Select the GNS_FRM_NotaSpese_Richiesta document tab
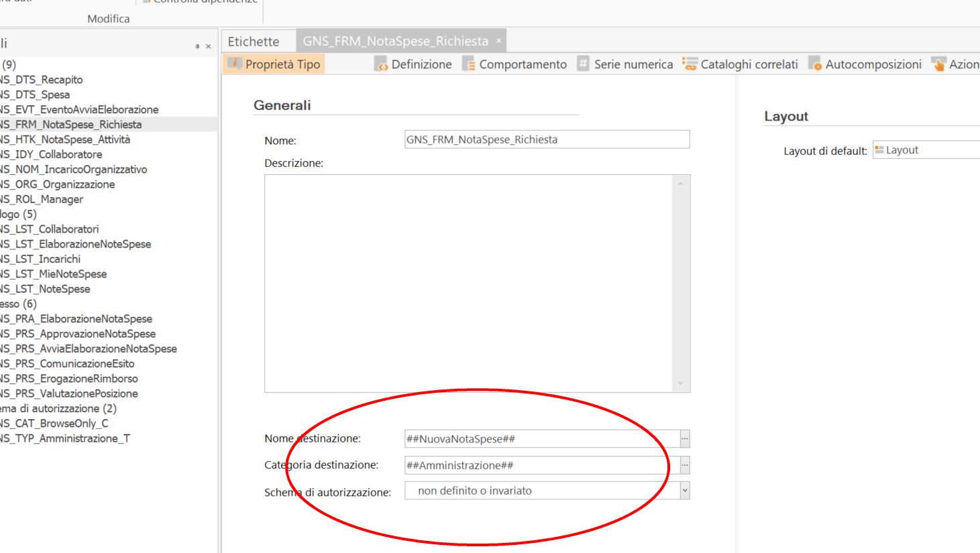This screenshot has width=980, height=553. pos(396,41)
